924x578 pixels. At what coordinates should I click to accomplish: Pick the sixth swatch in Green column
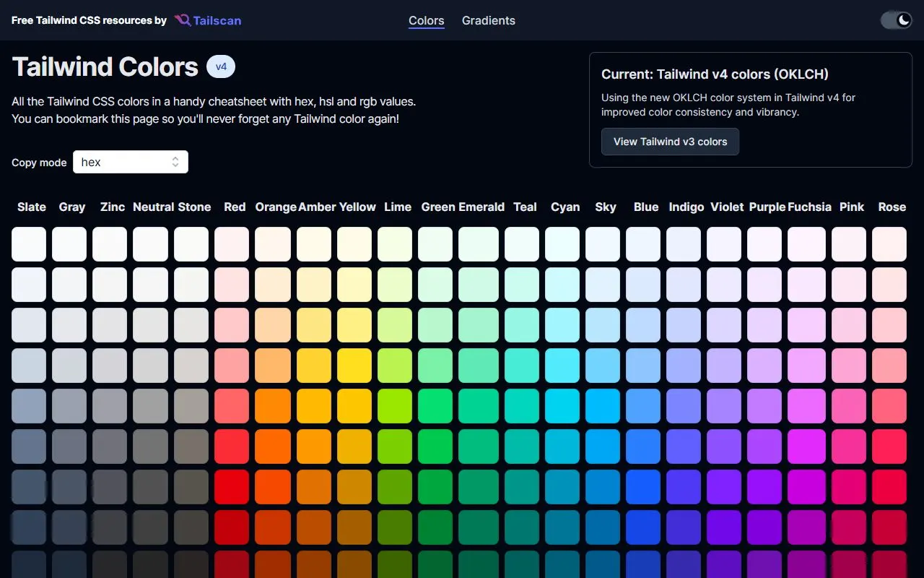pyautogui.click(x=435, y=447)
